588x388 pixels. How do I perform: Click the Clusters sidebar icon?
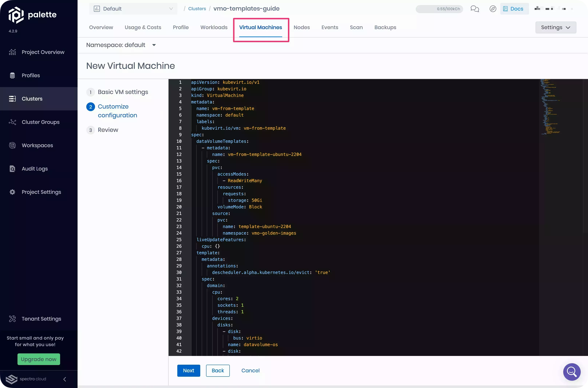(13, 98)
